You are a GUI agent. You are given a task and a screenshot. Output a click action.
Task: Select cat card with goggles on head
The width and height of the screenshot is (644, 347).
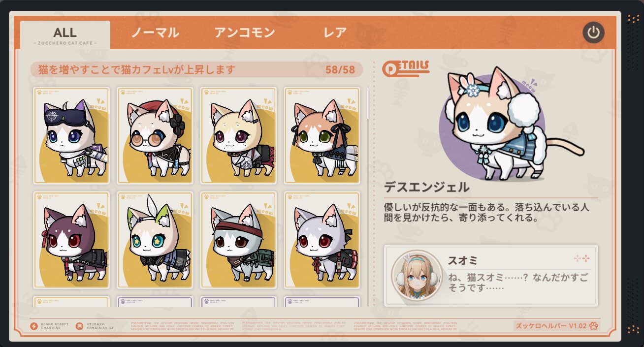pos(71,135)
